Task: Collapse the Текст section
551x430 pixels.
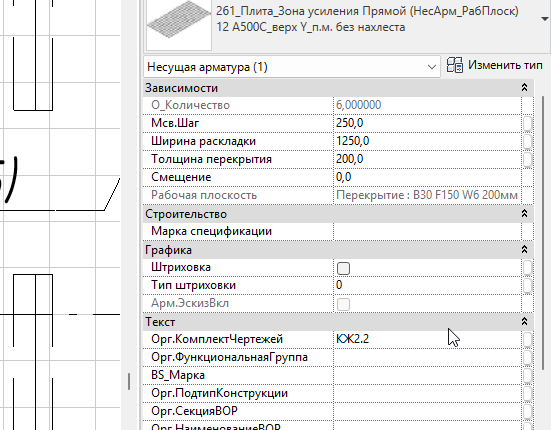Action: click(x=524, y=321)
